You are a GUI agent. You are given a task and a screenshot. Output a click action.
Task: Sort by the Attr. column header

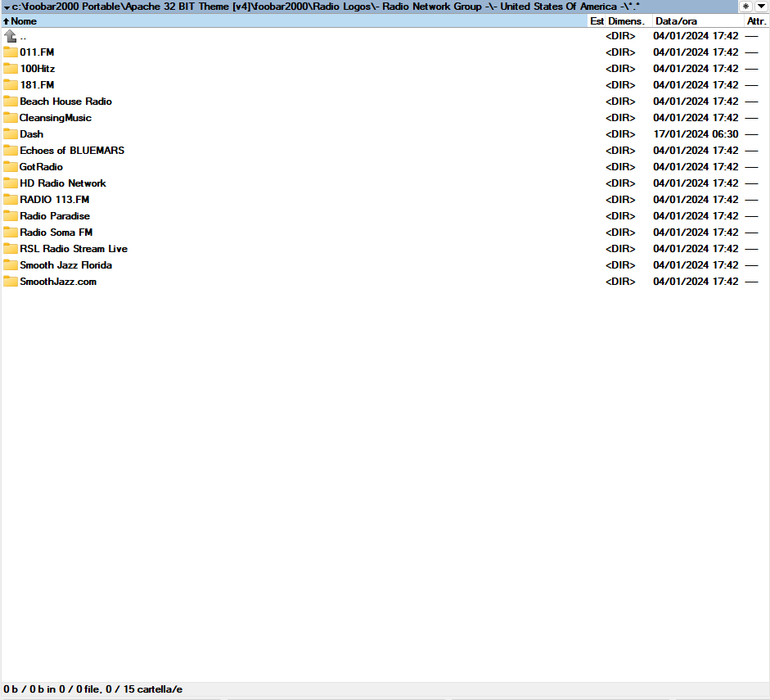point(757,21)
